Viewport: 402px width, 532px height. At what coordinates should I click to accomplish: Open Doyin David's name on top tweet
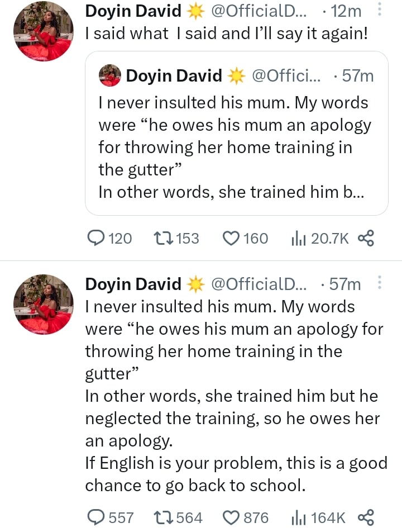click(133, 11)
